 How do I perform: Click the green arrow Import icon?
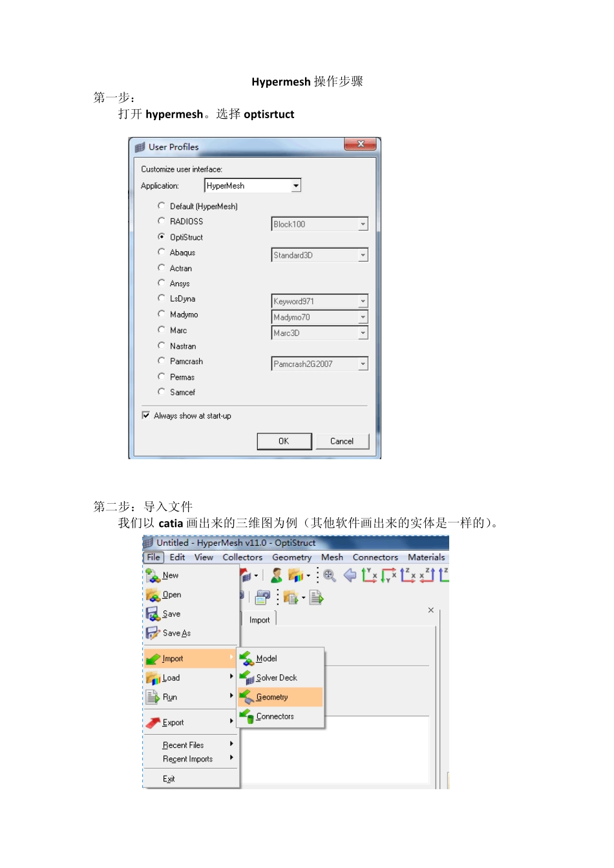click(153, 659)
